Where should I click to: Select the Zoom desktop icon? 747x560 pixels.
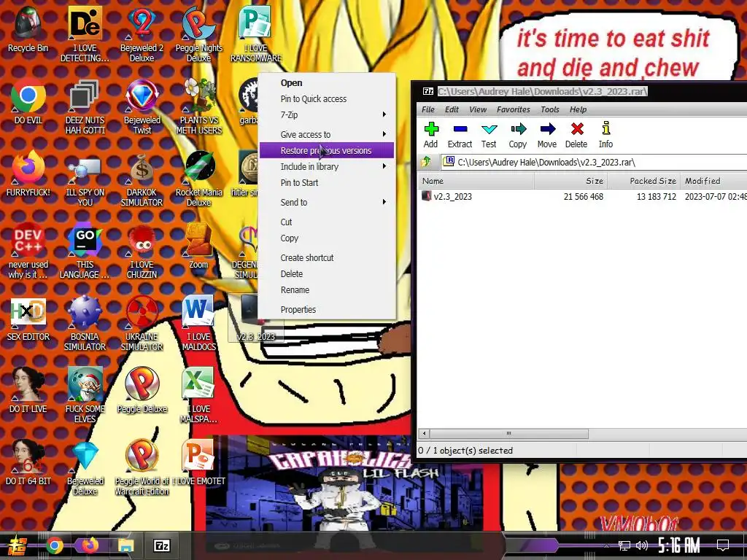[x=198, y=246]
